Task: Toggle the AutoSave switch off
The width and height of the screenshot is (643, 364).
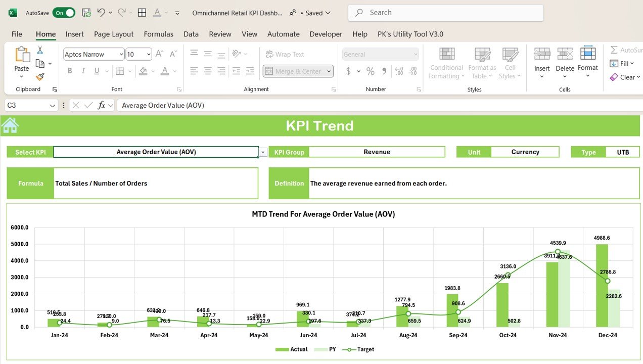Action: pyautogui.click(x=64, y=13)
